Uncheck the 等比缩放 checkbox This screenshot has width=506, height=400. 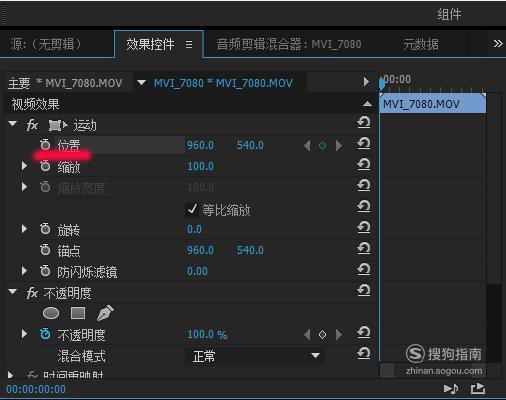click(x=192, y=210)
